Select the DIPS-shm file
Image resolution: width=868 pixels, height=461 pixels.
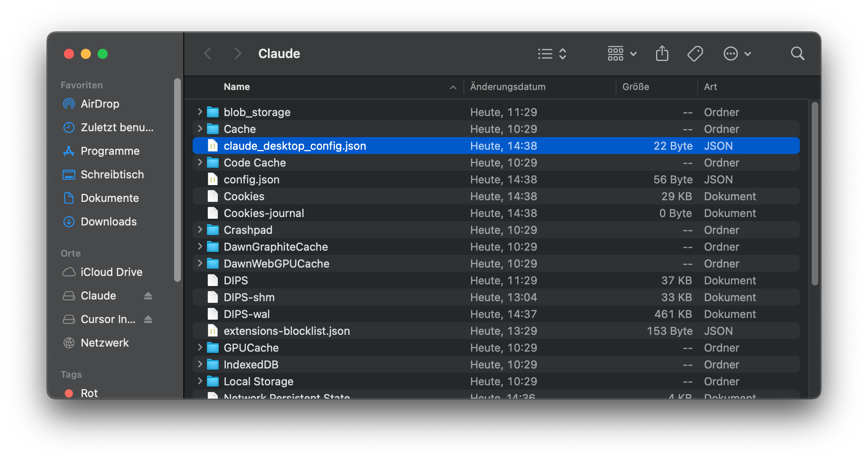pos(496,297)
